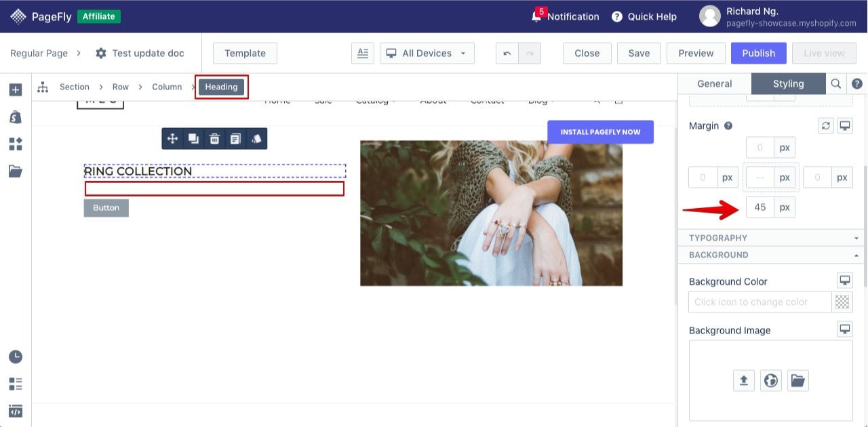Viewport: 868px width, 427px height.
Task: Search parameters with the magnifier icon
Action: (836, 84)
